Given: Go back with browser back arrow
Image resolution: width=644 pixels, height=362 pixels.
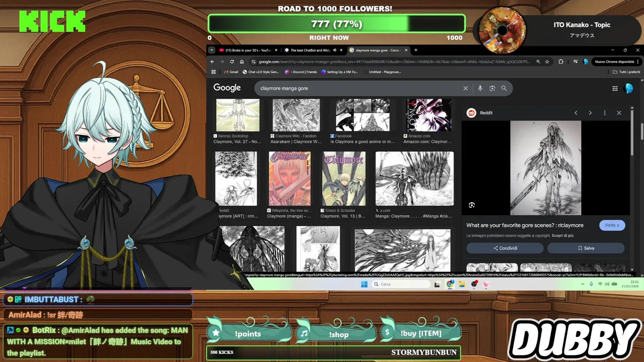Looking at the screenshot, I should coord(213,61).
